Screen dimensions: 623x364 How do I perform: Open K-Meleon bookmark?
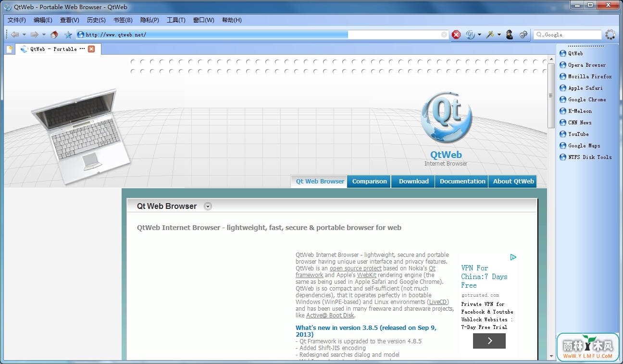click(576, 111)
